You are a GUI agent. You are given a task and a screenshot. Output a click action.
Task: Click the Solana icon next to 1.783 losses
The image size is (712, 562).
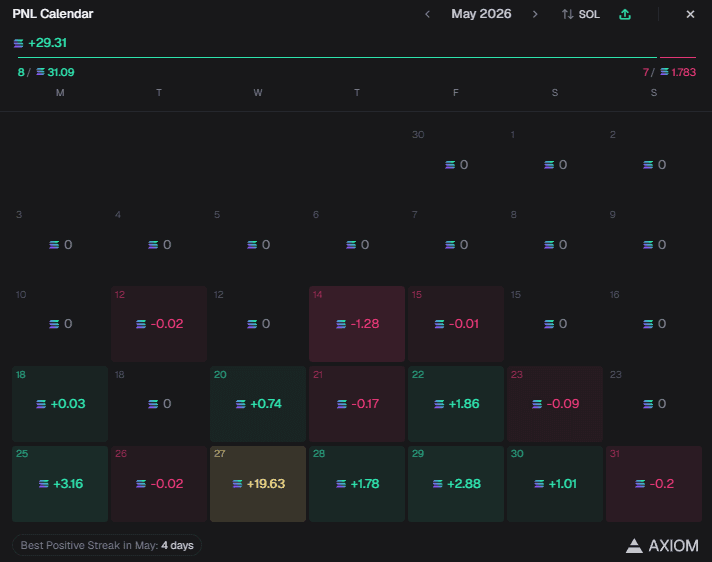pyautogui.click(x=664, y=72)
